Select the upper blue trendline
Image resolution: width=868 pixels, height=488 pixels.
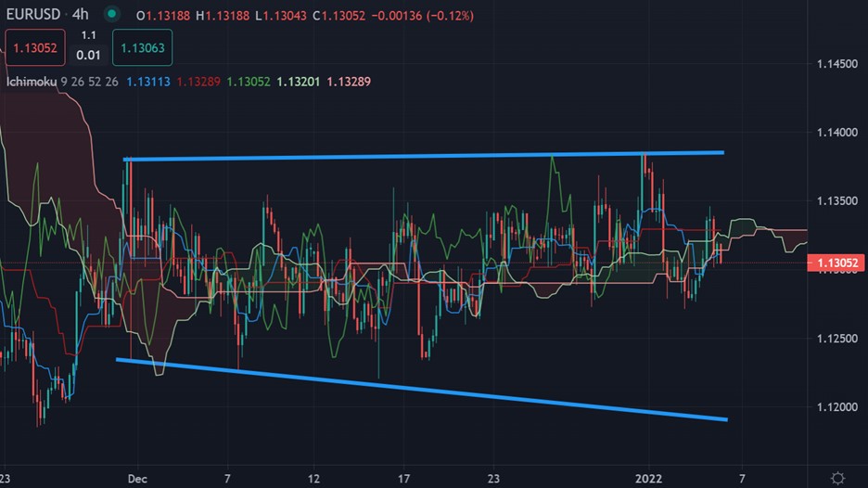[424, 156]
